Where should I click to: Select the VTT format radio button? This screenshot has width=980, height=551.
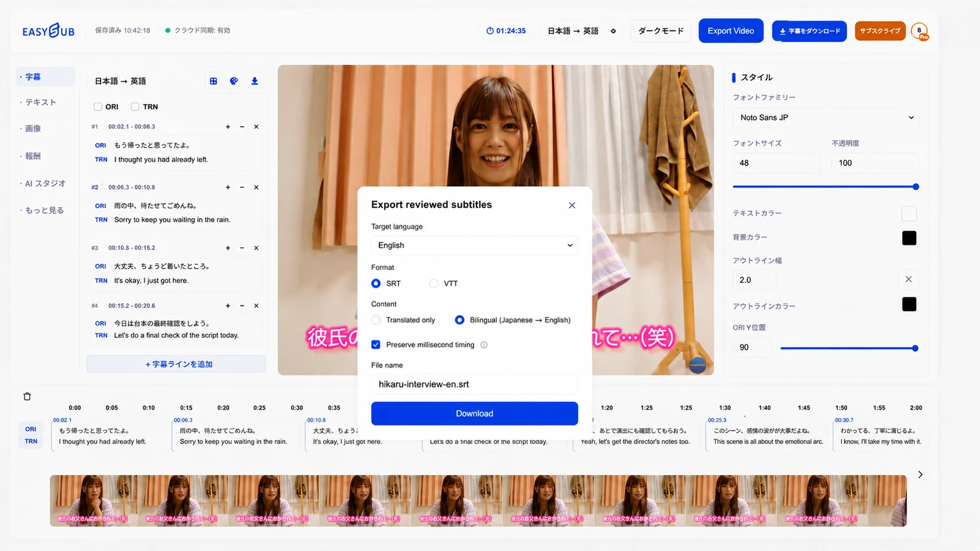click(x=434, y=283)
